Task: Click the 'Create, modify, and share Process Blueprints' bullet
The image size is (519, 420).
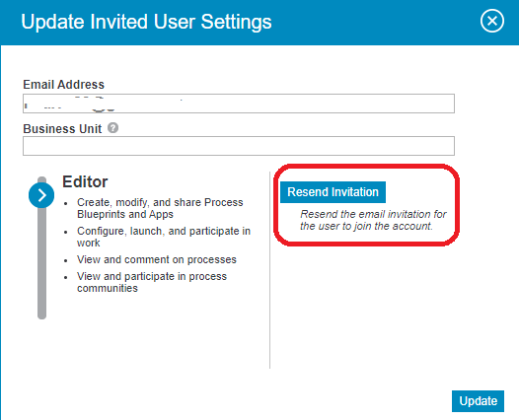Action: point(160,208)
